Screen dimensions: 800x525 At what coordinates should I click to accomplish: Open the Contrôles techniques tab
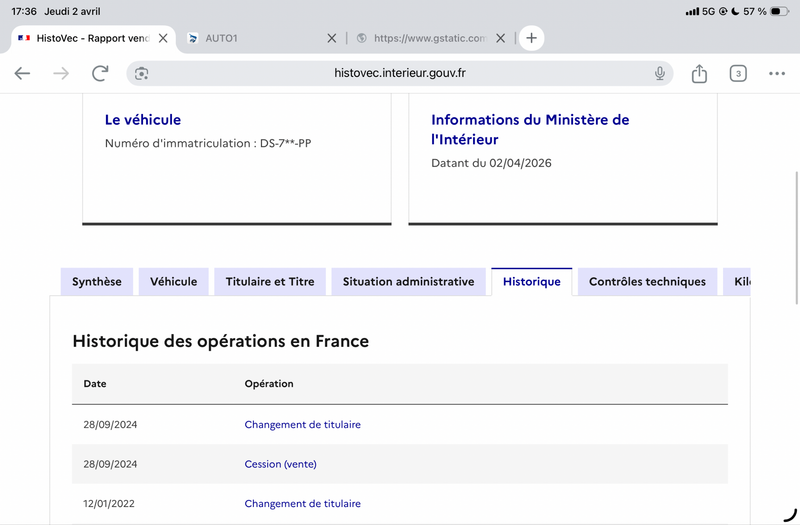(647, 282)
